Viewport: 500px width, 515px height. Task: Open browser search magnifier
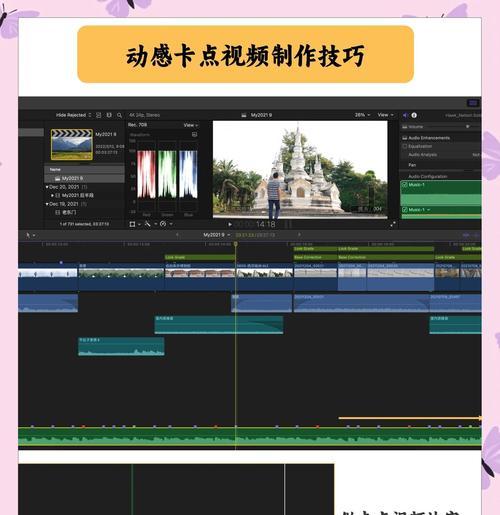(119, 115)
